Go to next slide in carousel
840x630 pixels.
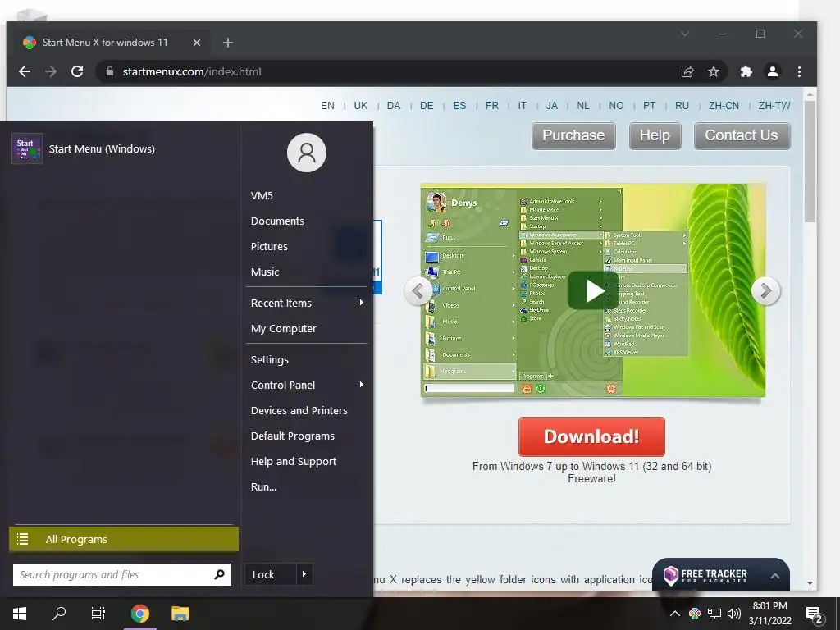[765, 291]
